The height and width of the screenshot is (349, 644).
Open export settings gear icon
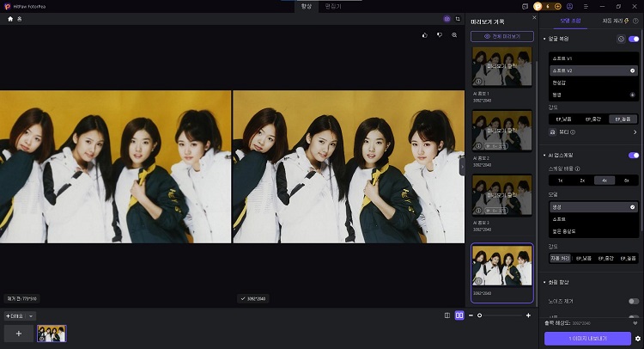638,339
